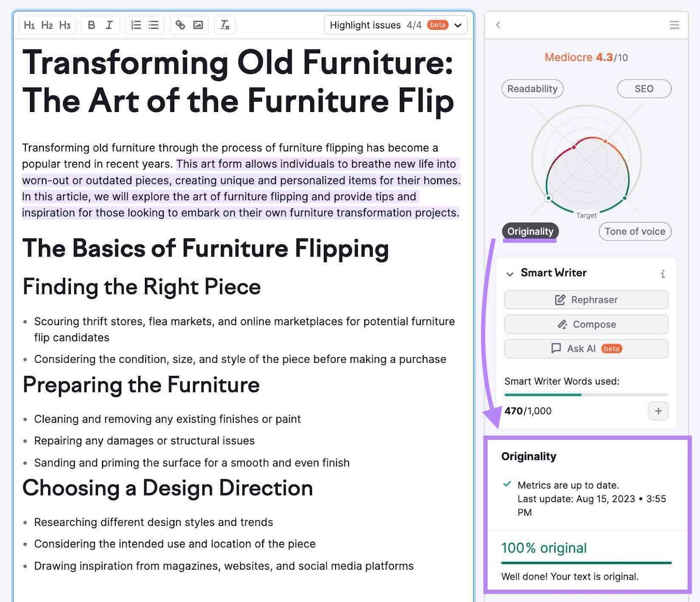This screenshot has height=602, width=700.
Task: Switch to the Readability tab
Action: (x=532, y=89)
